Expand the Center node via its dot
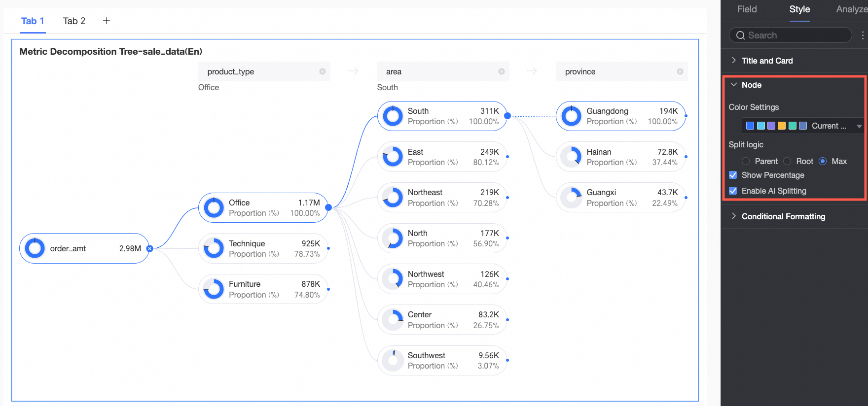The height and width of the screenshot is (406, 868). click(x=507, y=320)
